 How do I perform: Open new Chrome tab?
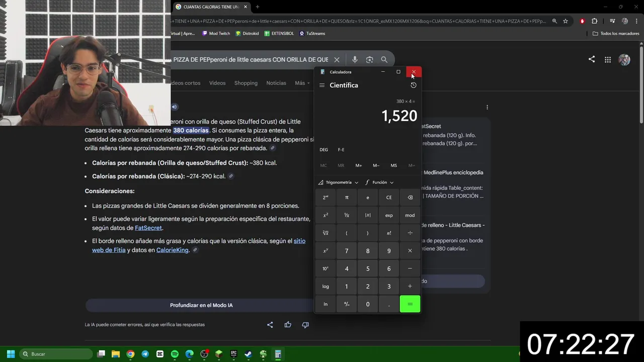click(x=258, y=7)
